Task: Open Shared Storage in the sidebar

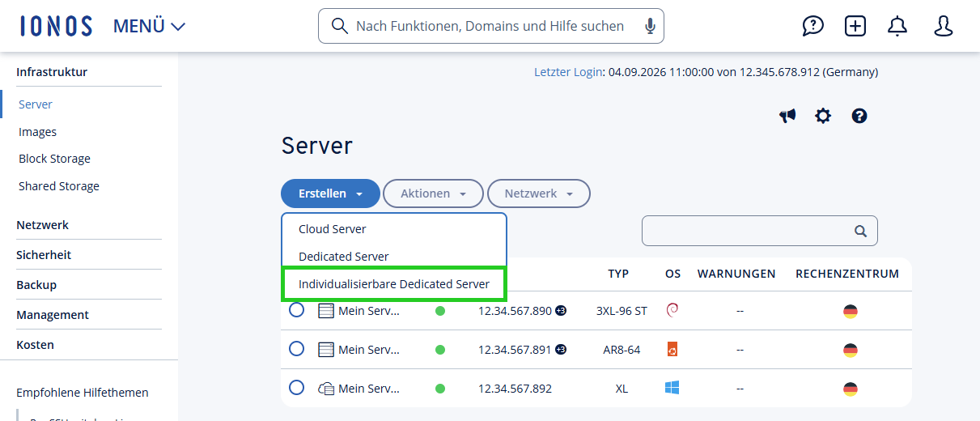Action: 59,186
